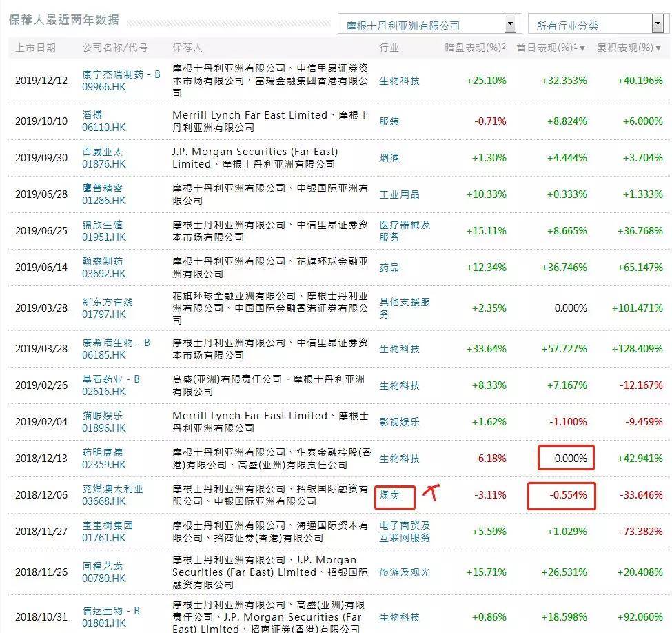Open 兖煤澳大利亚 03668.HK link
Viewport: 672px width, 633px height.
112,495
